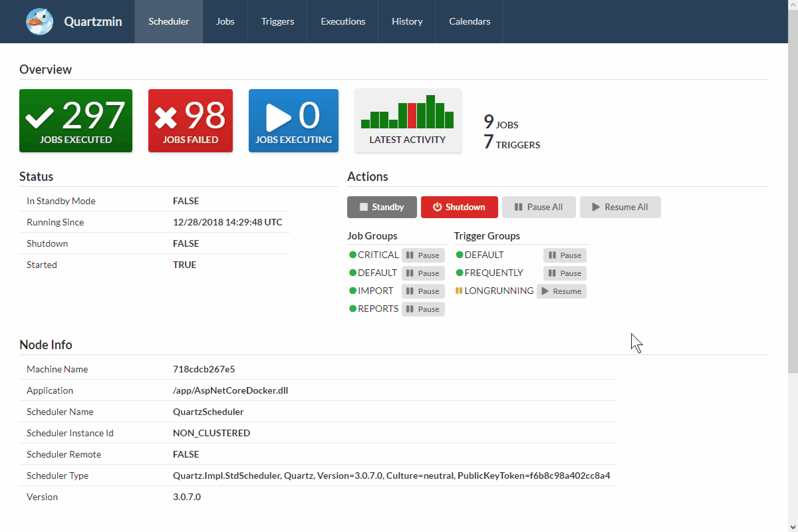Viewport: 798px width, 532px height.
Task: Click the Pause All button
Action: [539, 207]
